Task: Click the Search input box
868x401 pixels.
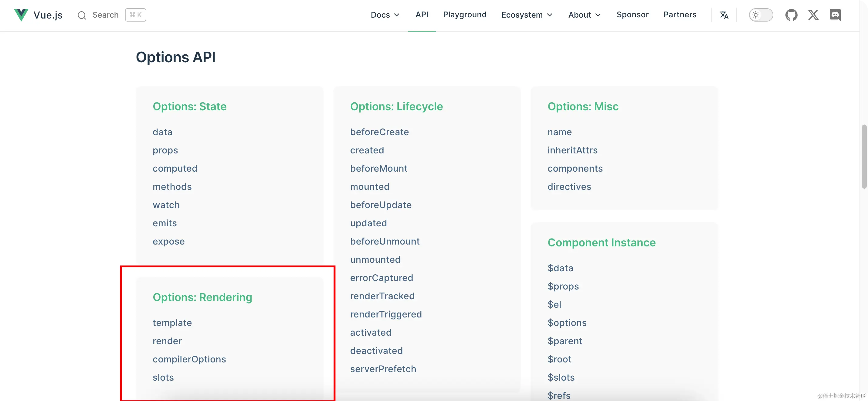Action: [106, 15]
